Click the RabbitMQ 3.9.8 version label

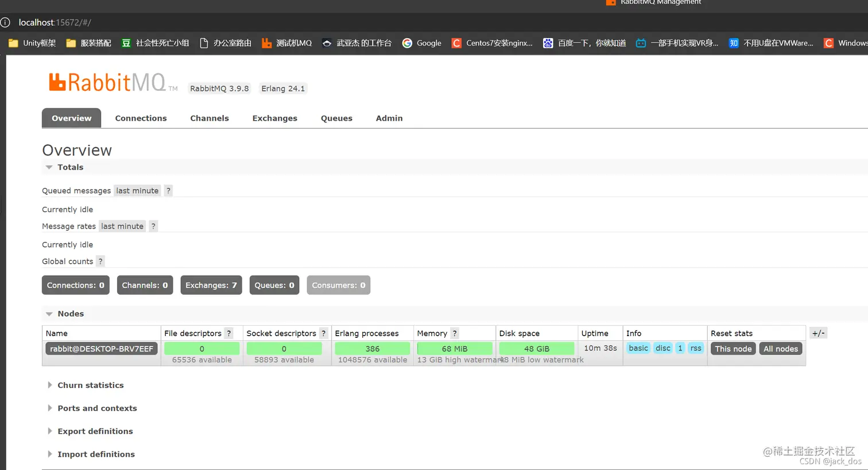tap(219, 88)
